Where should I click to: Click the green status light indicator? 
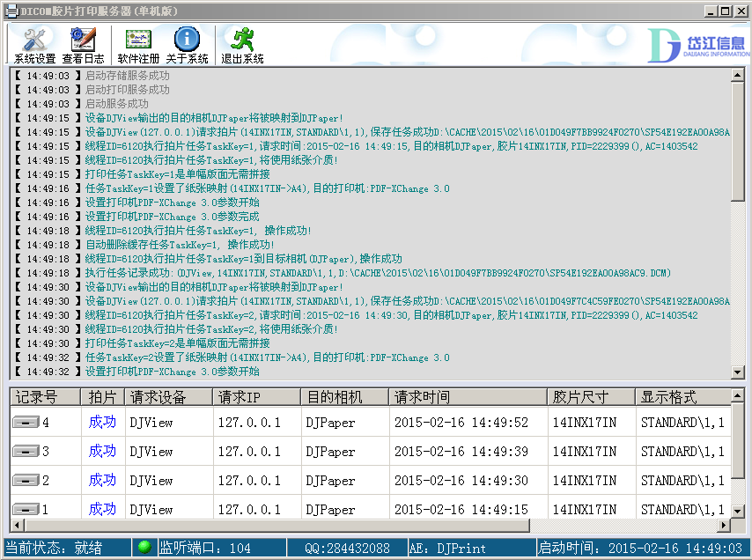coord(144,547)
